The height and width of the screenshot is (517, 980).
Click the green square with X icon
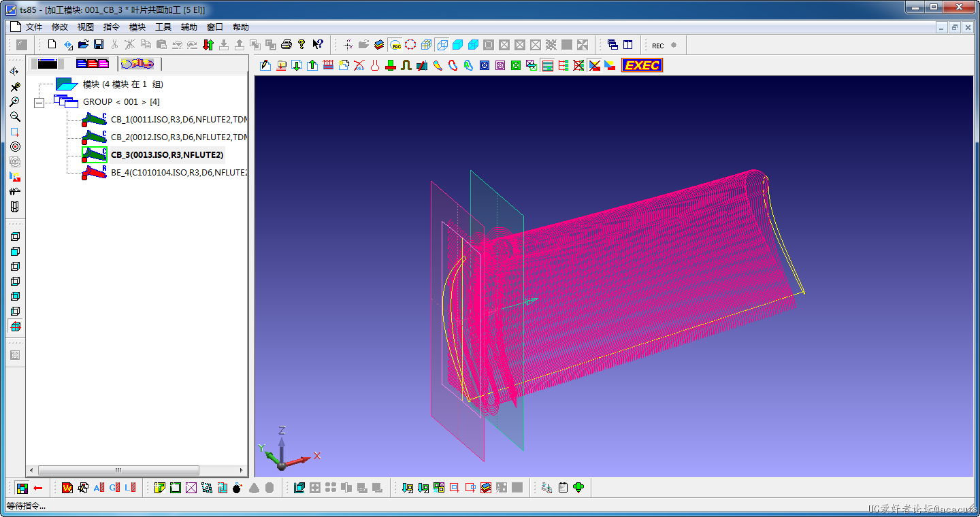pos(516,65)
